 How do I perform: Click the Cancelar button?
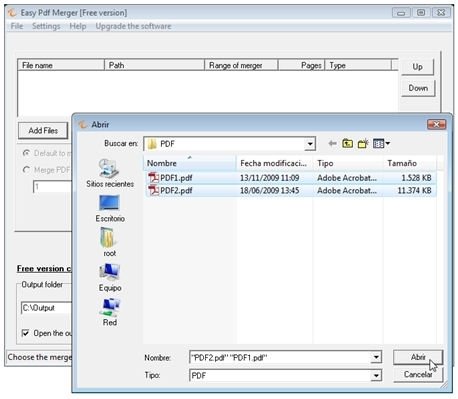(x=418, y=374)
